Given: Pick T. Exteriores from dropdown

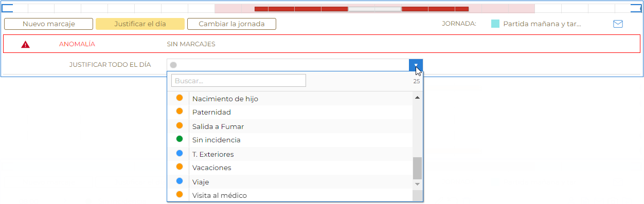Looking at the screenshot, I should (290, 154).
